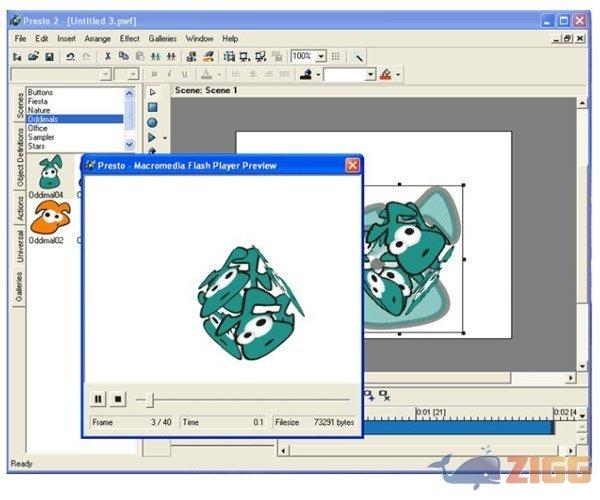The height and width of the screenshot is (500, 600).
Task: Select the triangle shape tool
Action: pos(152,137)
